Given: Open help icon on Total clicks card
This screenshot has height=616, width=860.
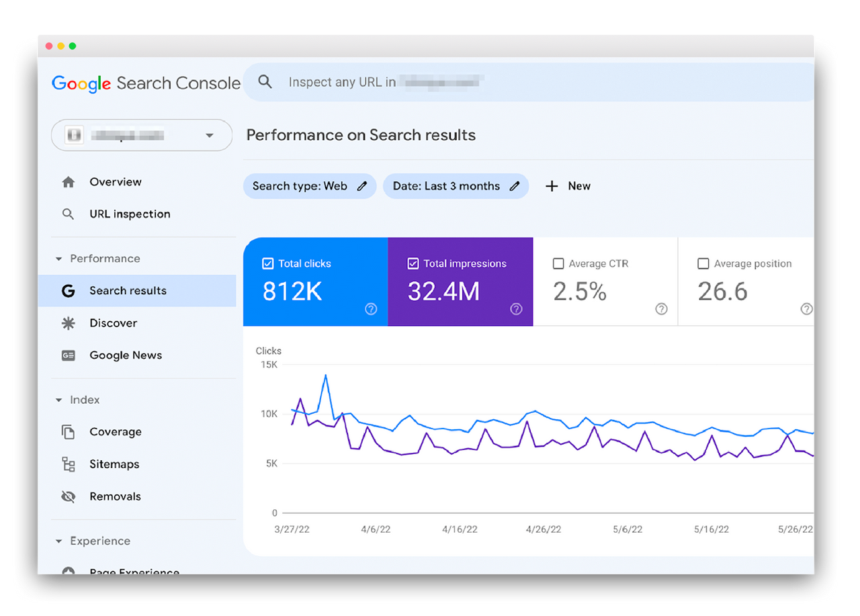Looking at the screenshot, I should click(371, 309).
